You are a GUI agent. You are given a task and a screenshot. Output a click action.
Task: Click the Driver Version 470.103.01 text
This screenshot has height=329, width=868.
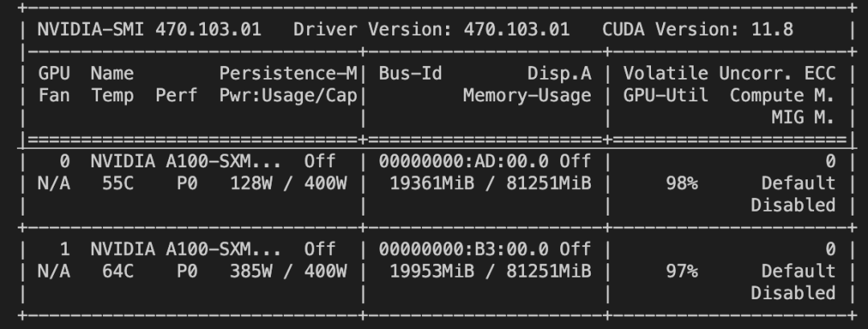pyautogui.click(x=431, y=30)
